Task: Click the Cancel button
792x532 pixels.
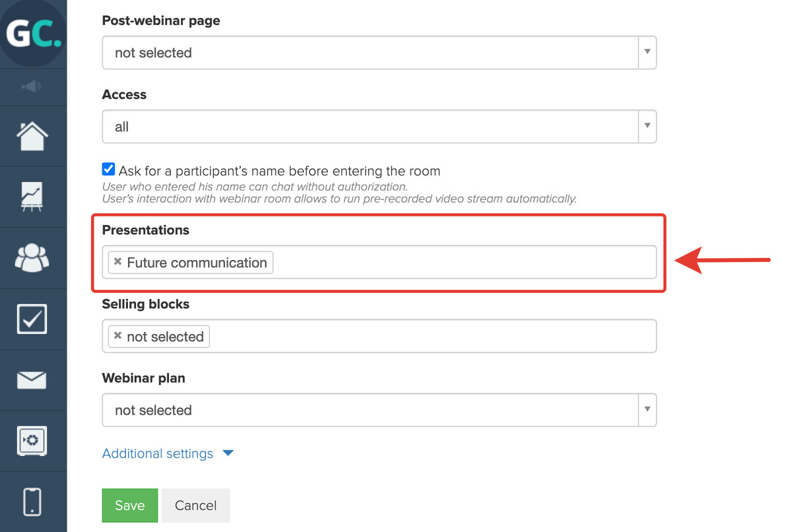Action: 195,506
